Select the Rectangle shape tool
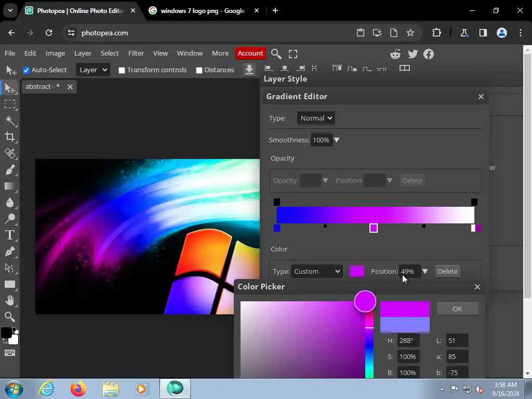This screenshot has width=532, height=399. [10, 284]
